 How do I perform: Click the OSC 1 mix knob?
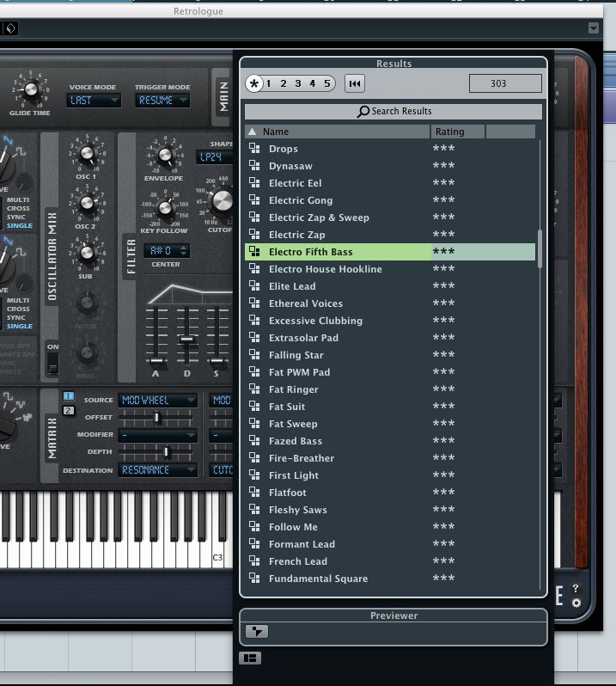[87, 154]
